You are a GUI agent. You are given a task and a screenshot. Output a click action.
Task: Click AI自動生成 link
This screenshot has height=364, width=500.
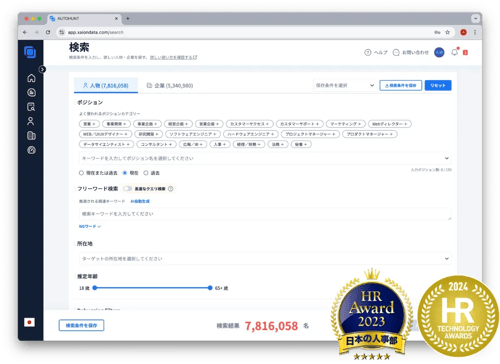pos(140,201)
